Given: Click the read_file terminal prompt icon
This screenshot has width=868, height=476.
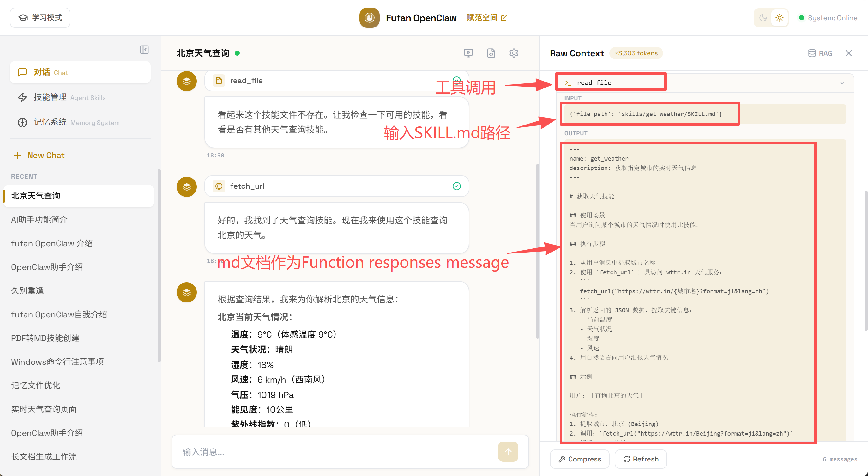Looking at the screenshot, I should click(x=568, y=83).
